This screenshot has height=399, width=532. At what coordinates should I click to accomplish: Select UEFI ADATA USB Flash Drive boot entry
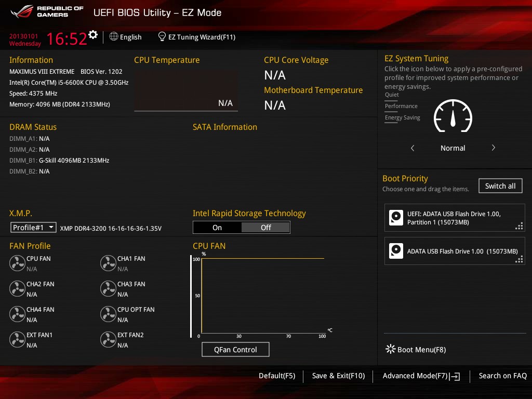[x=455, y=218]
